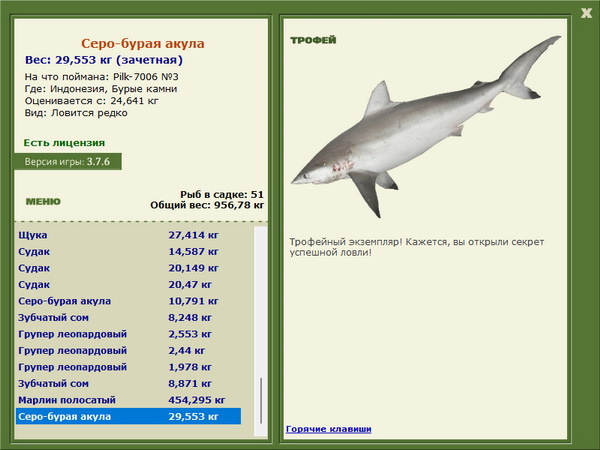Viewport: 600px width, 450px height.
Task: Select Групер леопардовый 1,978 кг row
Action: click(x=129, y=367)
